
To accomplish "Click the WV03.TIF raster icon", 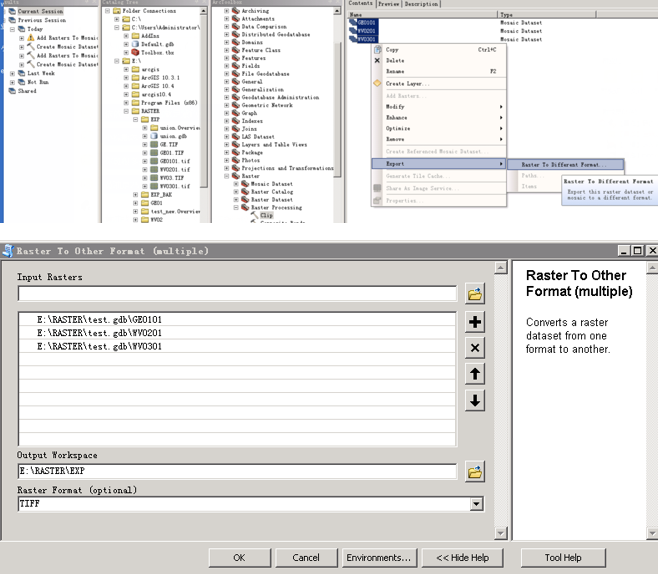I will pyautogui.click(x=154, y=178).
